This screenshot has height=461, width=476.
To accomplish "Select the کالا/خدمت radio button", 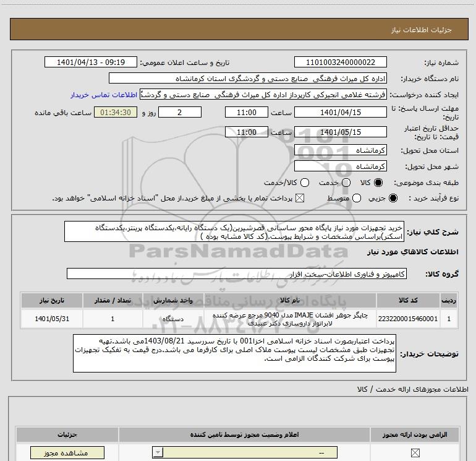I will [x=305, y=183].
